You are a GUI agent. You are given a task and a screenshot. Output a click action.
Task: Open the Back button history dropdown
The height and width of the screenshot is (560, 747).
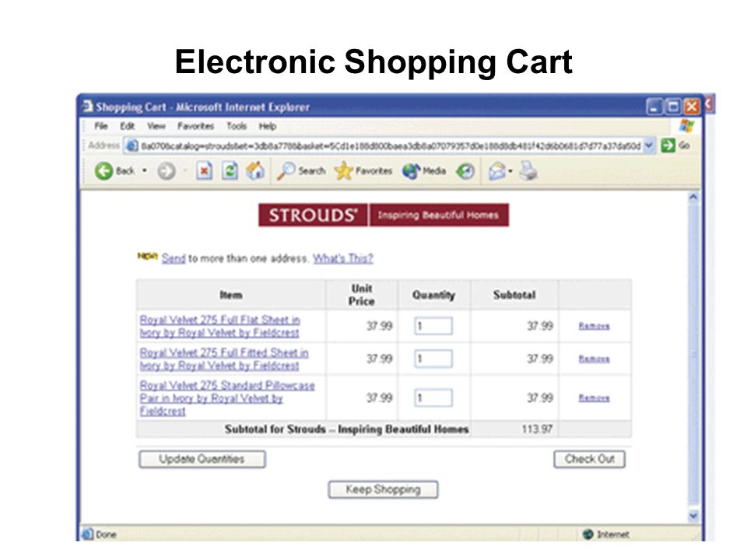145,170
